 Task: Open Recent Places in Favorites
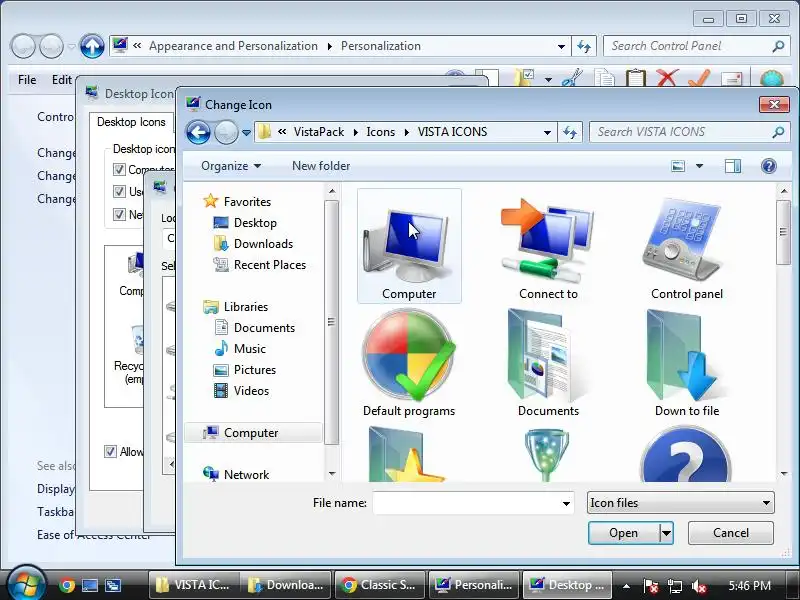coord(259,265)
